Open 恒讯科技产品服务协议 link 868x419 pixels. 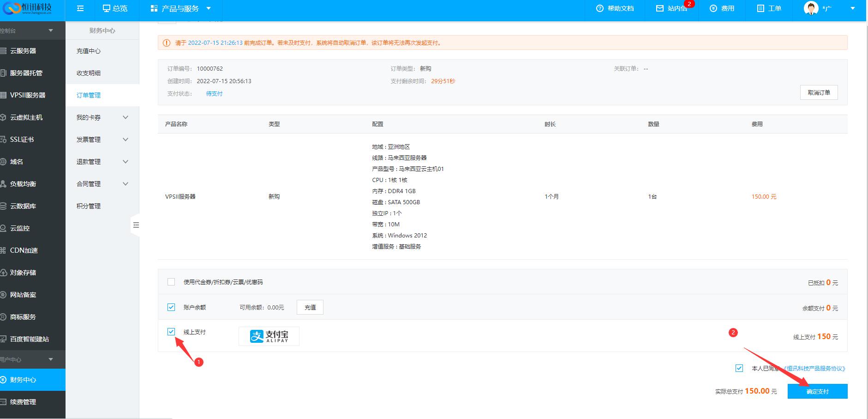point(814,369)
